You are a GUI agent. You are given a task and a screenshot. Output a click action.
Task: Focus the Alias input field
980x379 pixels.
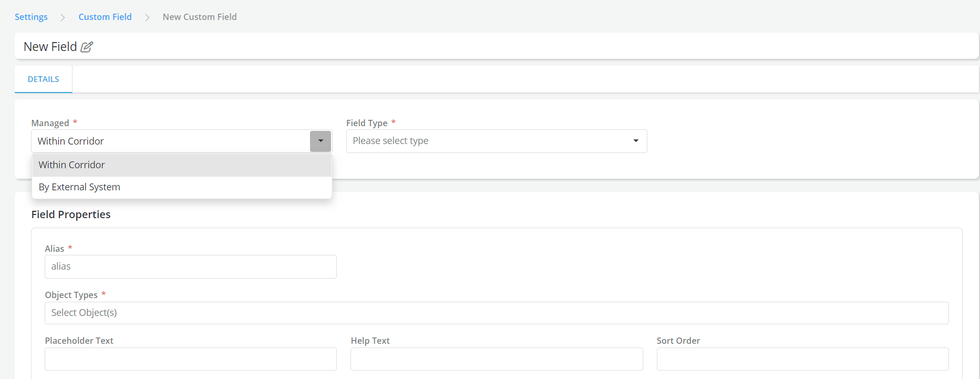point(190,267)
